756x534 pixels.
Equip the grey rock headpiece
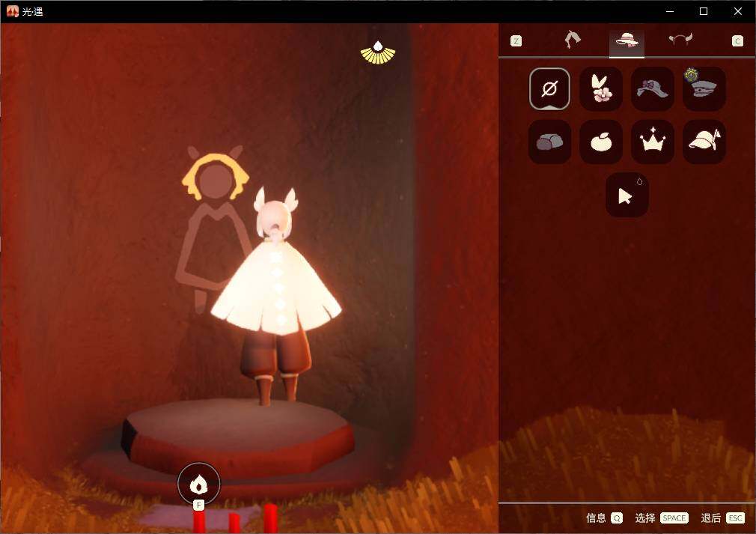(549, 142)
